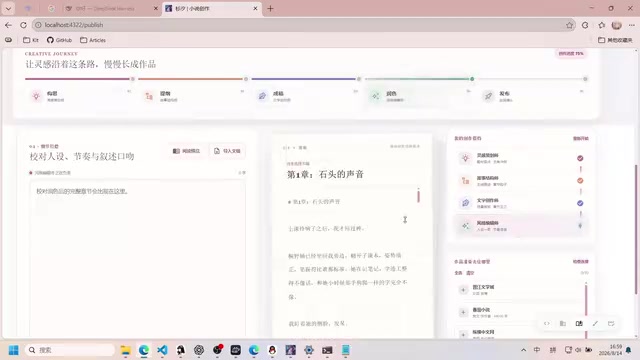Click the code brackets icon in floating toolbar
Viewport: 640px width, 360px height.
coord(547,323)
